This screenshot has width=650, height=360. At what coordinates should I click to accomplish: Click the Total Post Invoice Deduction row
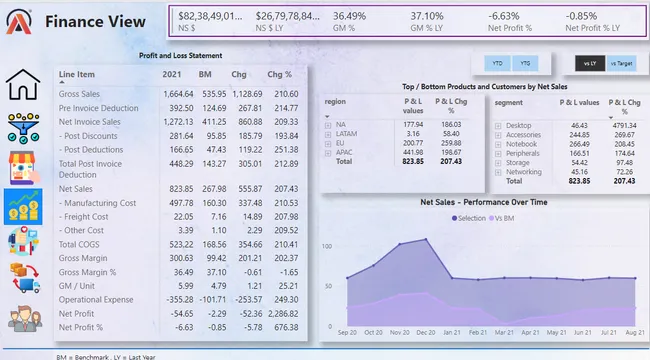click(179, 169)
